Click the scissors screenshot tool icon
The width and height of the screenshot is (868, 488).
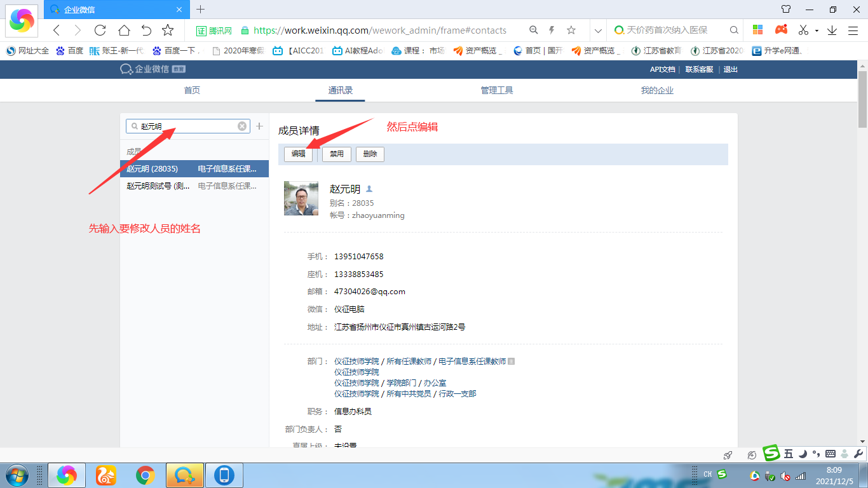coord(803,30)
